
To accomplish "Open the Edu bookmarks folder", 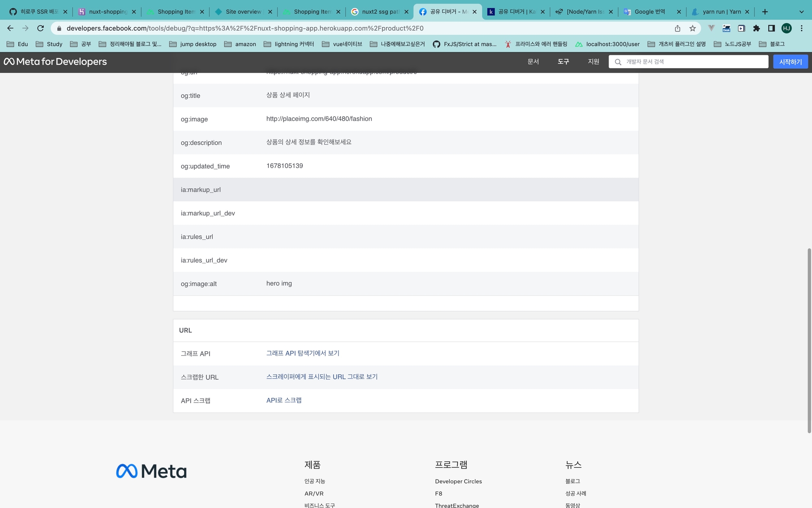I will click(x=17, y=44).
